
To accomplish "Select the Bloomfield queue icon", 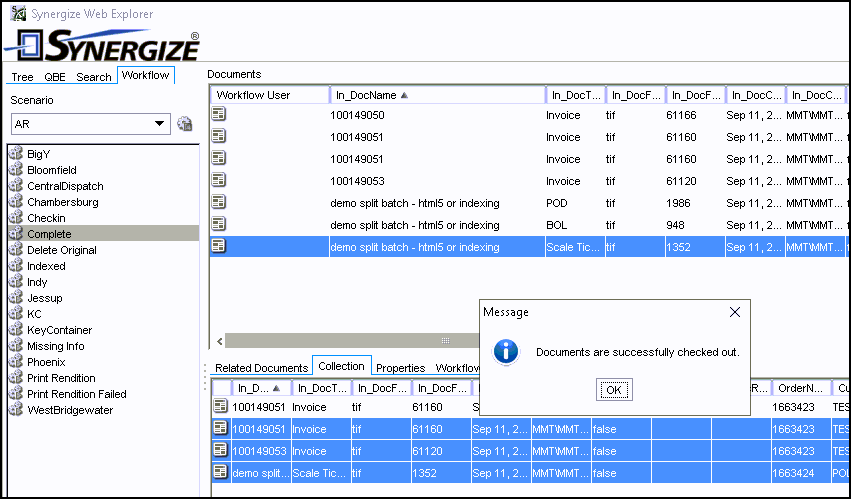I will click(16, 169).
